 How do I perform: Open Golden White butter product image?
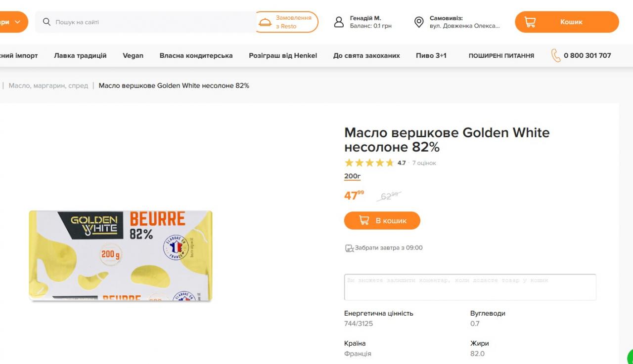pyautogui.click(x=121, y=255)
